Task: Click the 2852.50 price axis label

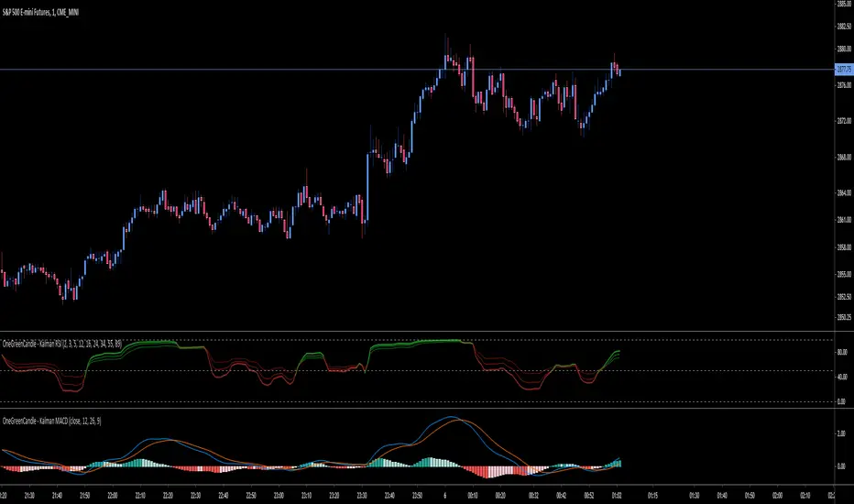Action: [x=844, y=297]
